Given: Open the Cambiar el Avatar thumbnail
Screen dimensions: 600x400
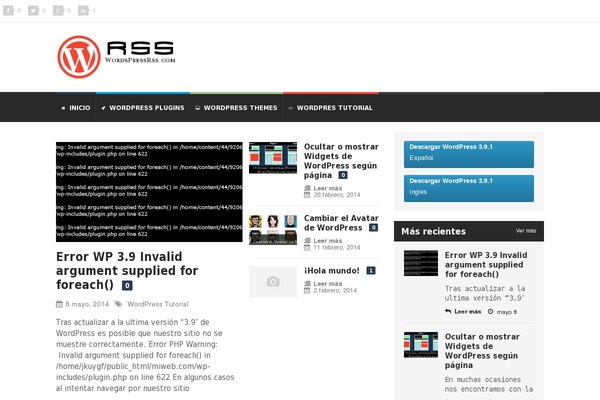Looking at the screenshot, I should [273, 229].
